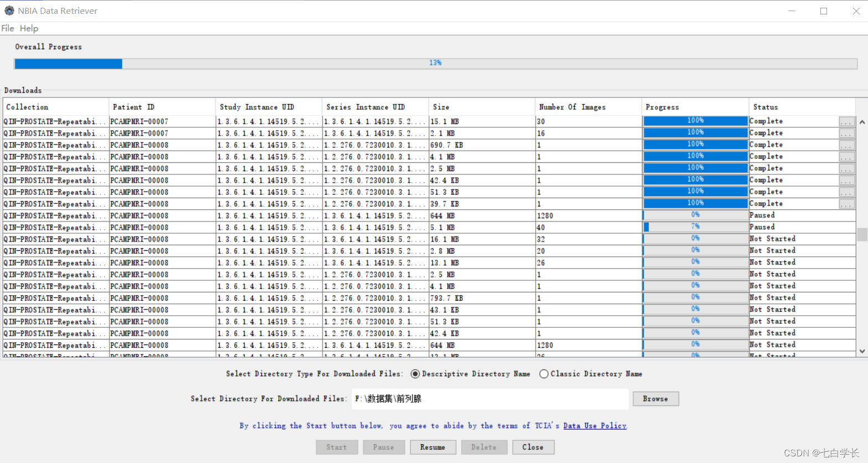The image size is (868, 463).
Task: Click the download directory path field
Action: tap(490, 399)
